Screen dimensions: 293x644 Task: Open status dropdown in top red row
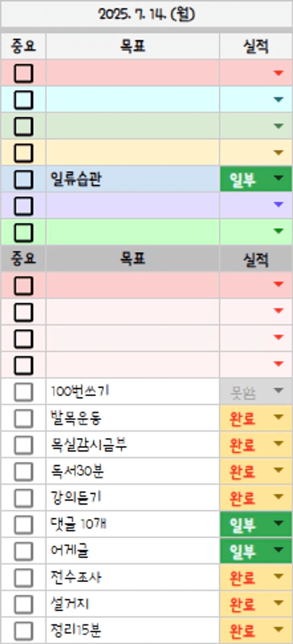279,73
